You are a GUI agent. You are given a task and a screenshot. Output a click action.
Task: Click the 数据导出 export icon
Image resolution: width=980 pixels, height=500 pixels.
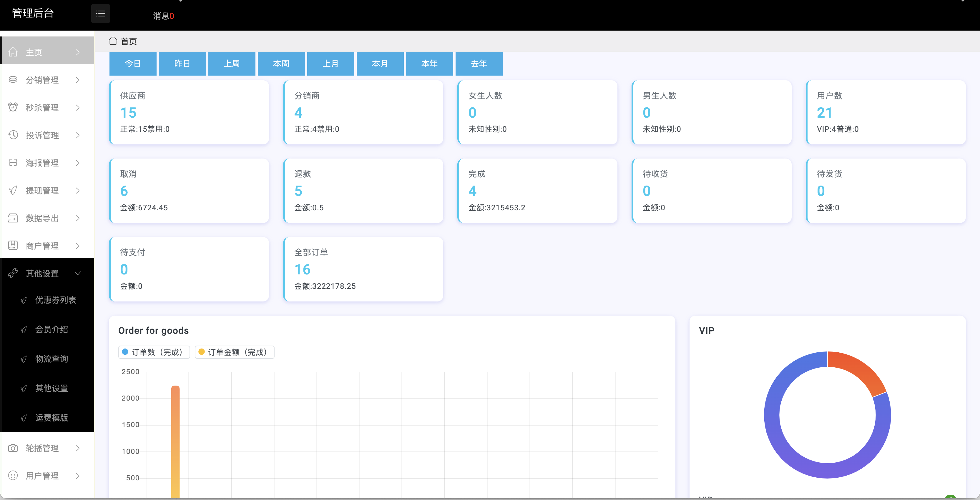pyautogui.click(x=13, y=218)
